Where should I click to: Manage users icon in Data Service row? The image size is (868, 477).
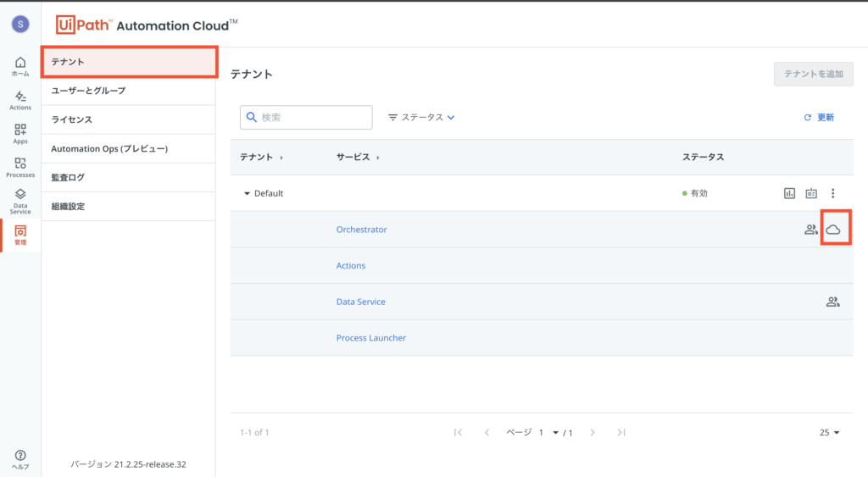832,302
